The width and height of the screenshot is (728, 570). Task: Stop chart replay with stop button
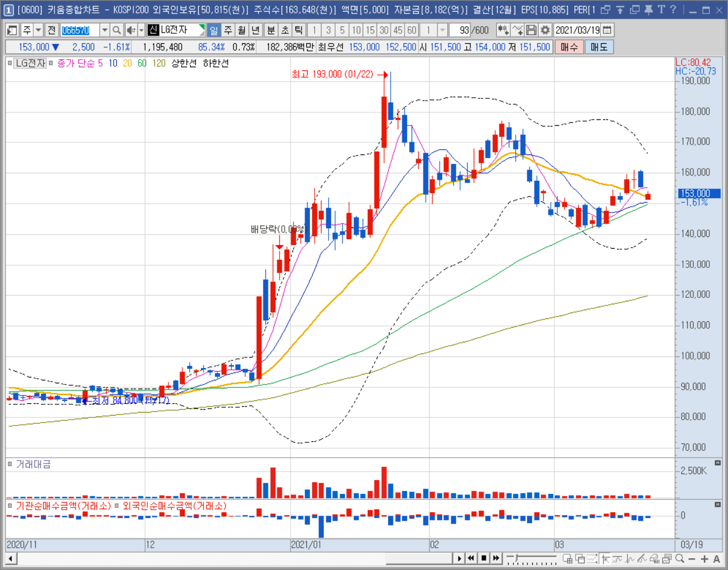click(484, 558)
